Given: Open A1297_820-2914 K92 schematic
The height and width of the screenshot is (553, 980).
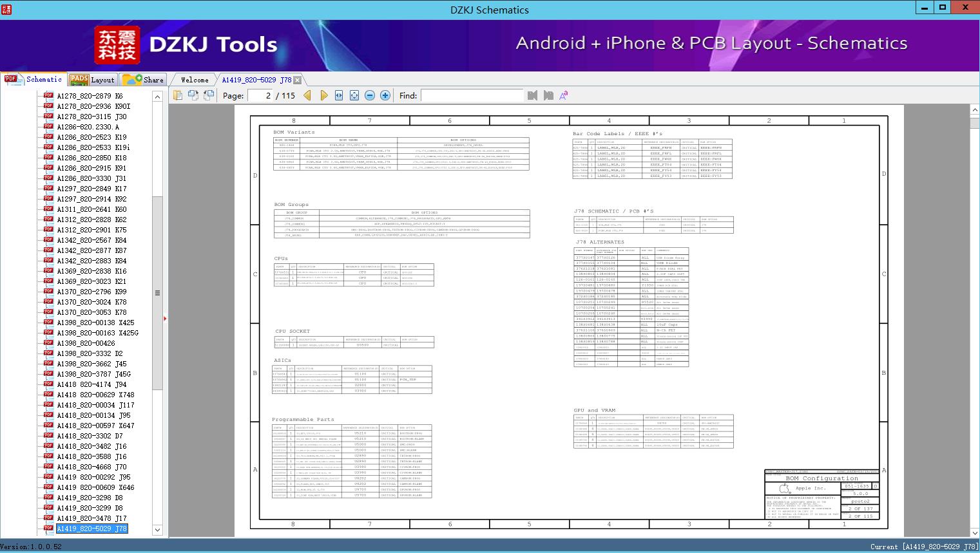Looking at the screenshot, I should click(91, 199).
